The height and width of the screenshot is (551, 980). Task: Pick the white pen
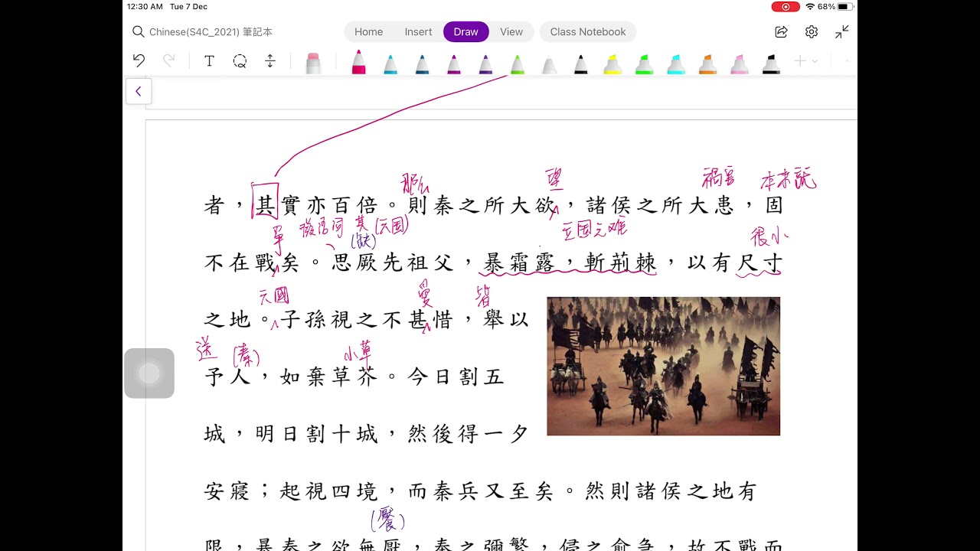pos(549,64)
